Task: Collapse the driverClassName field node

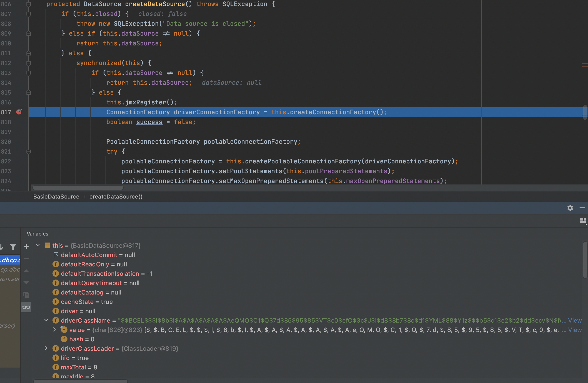Action: coord(46,320)
